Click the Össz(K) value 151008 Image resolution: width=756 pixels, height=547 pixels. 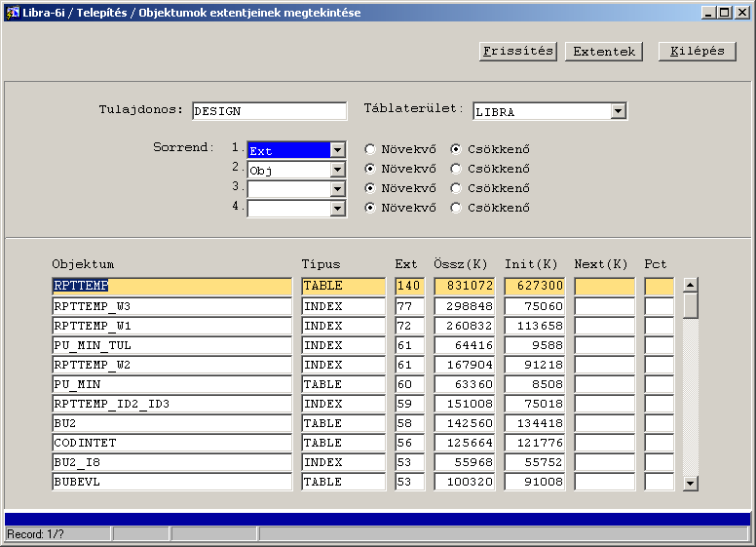[465, 404]
